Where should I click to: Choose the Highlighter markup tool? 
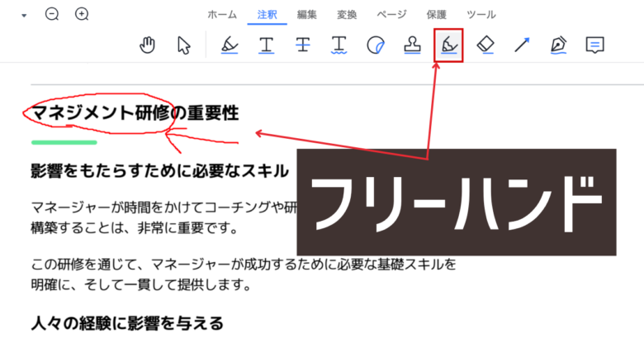(x=230, y=45)
